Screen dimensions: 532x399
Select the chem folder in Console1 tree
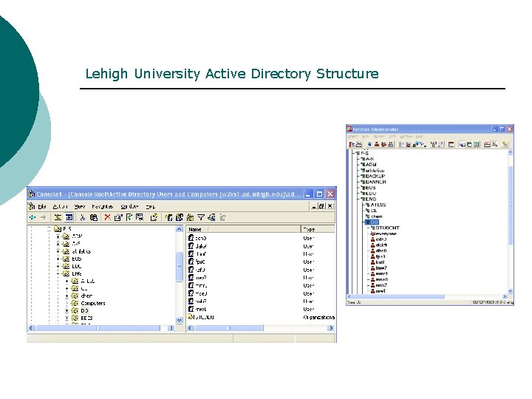coord(86,296)
